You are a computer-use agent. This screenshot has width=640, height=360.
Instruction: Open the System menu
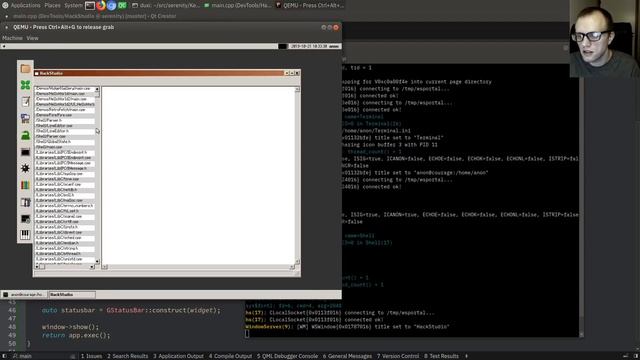coord(73,5)
